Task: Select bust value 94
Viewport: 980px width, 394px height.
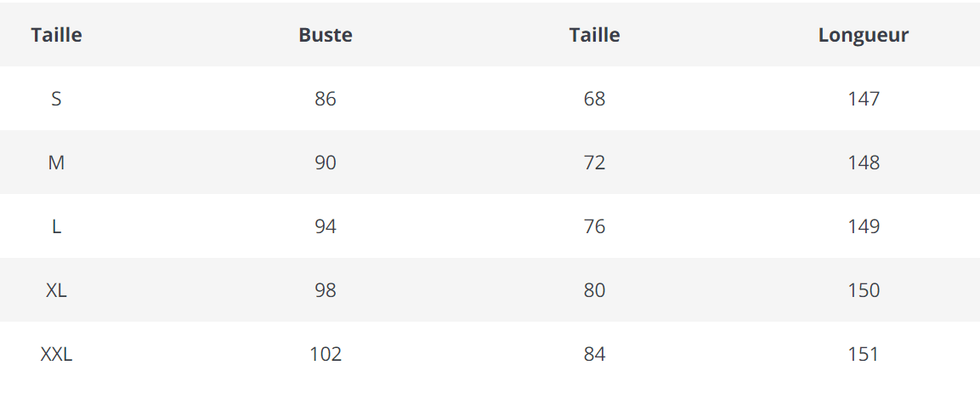Action: click(x=326, y=226)
